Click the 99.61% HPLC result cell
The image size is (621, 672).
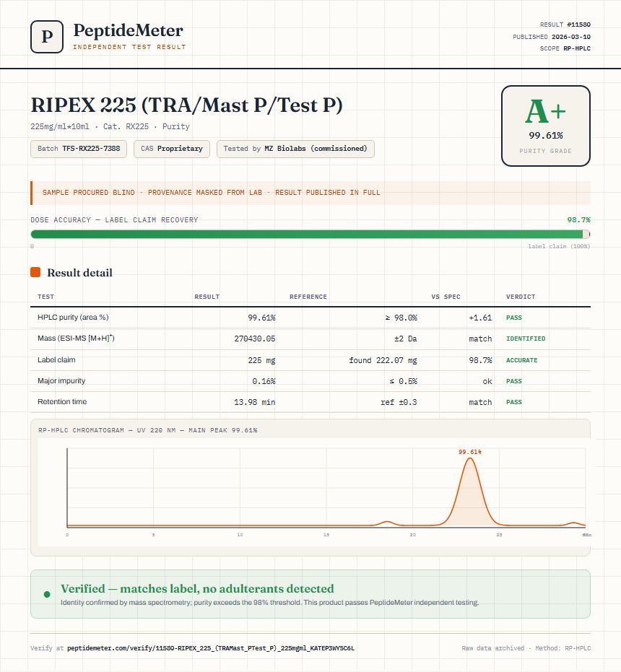click(261, 318)
